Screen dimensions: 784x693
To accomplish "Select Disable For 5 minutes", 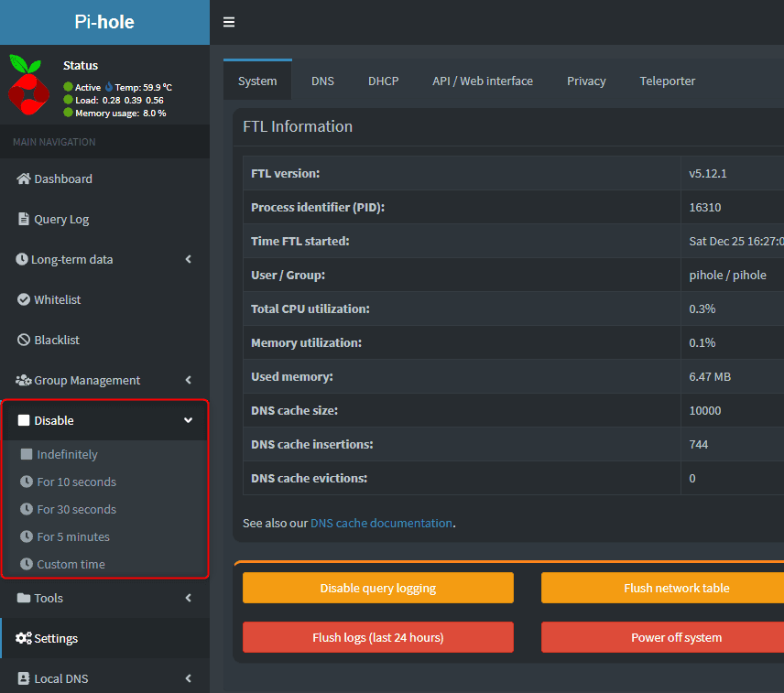I will point(105,536).
